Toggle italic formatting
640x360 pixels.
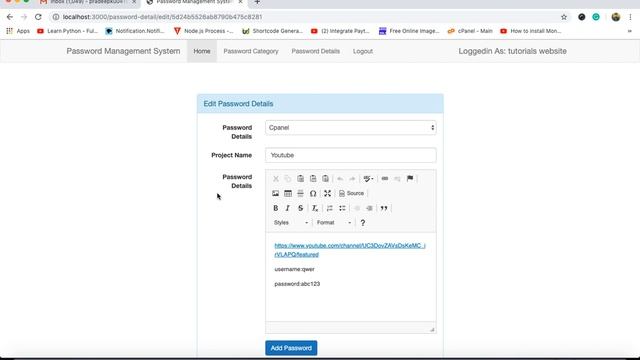pyautogui.click(x=288, y=208)
